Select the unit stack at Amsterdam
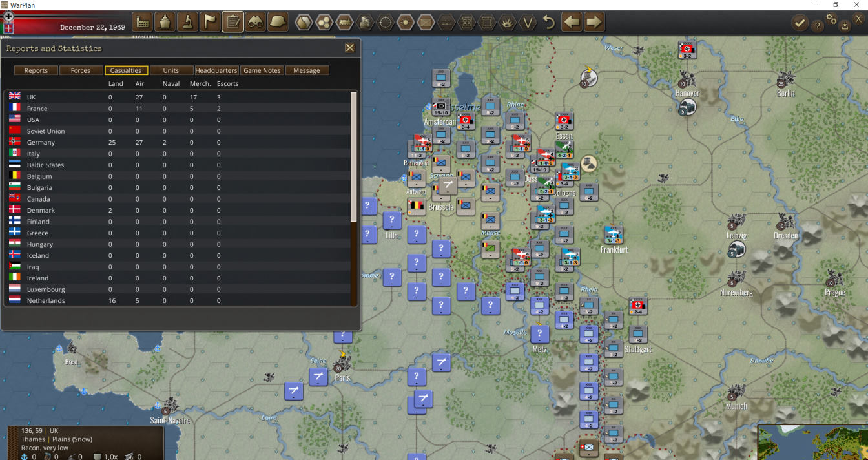This screenshot has width=868, height=460. tap(441, 107)
